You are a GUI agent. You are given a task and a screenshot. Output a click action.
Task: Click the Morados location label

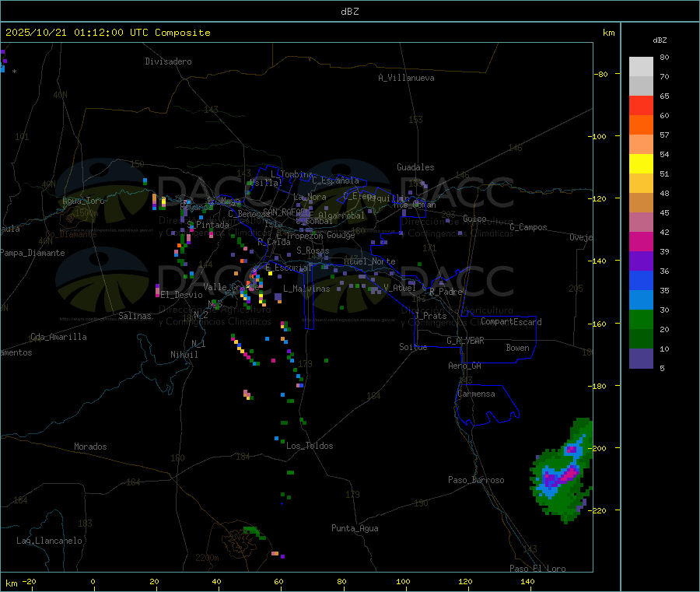click(x=91, y=447)
